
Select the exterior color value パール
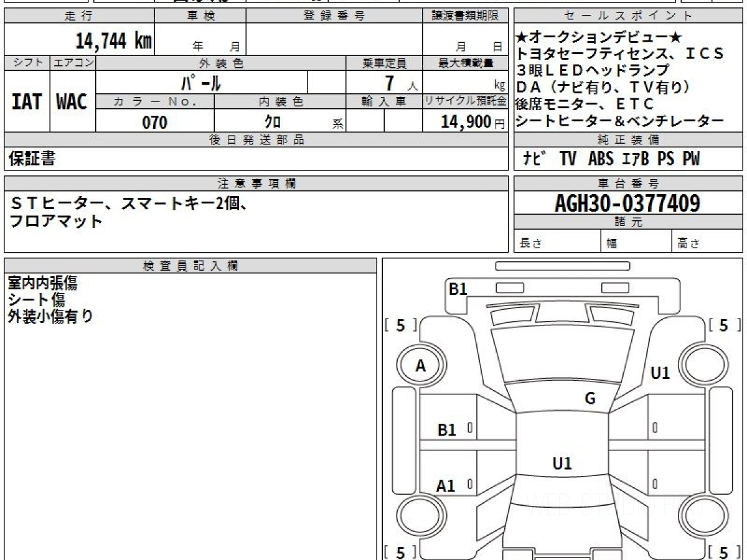coord(202,82)
